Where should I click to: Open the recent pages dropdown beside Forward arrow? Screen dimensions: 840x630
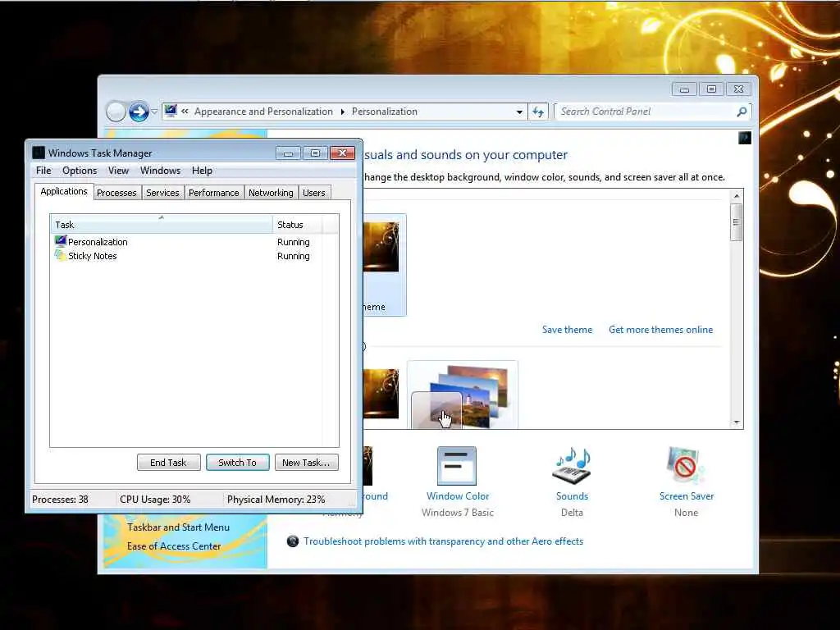(154, 112)
